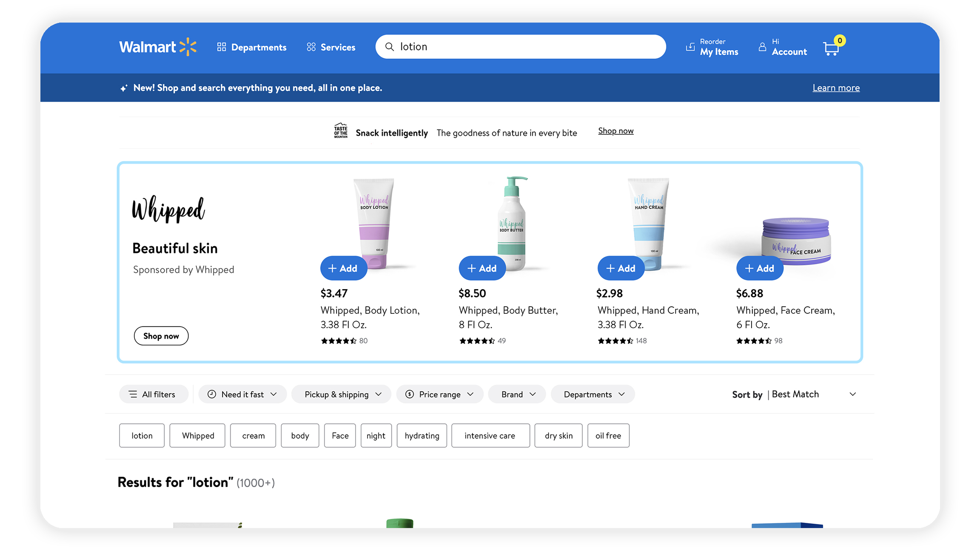Click the search magnifier icon
The width and height of the screenshot is (980, 551).
pyautogui.click(x=390, y=47)
